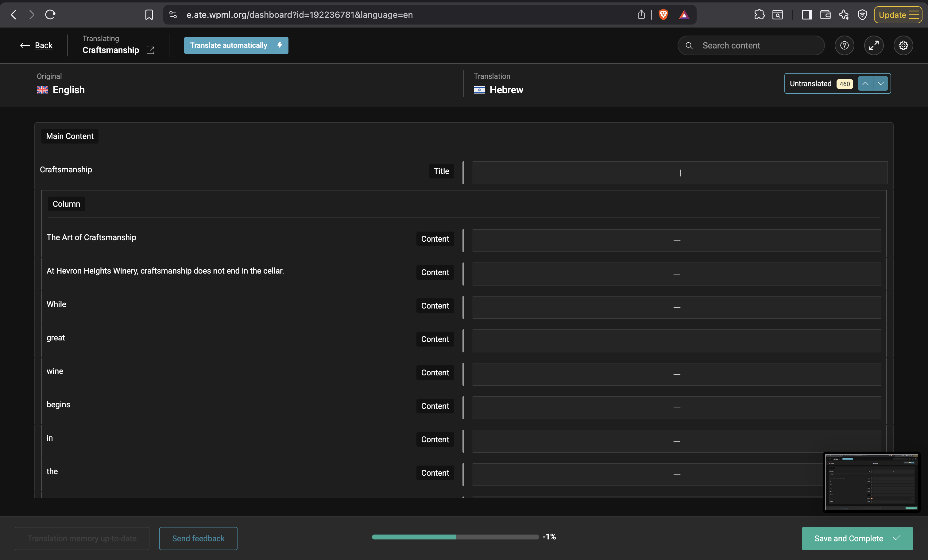
Task: Jump to next untranslated segment arrow
Action: coord(880,83)
